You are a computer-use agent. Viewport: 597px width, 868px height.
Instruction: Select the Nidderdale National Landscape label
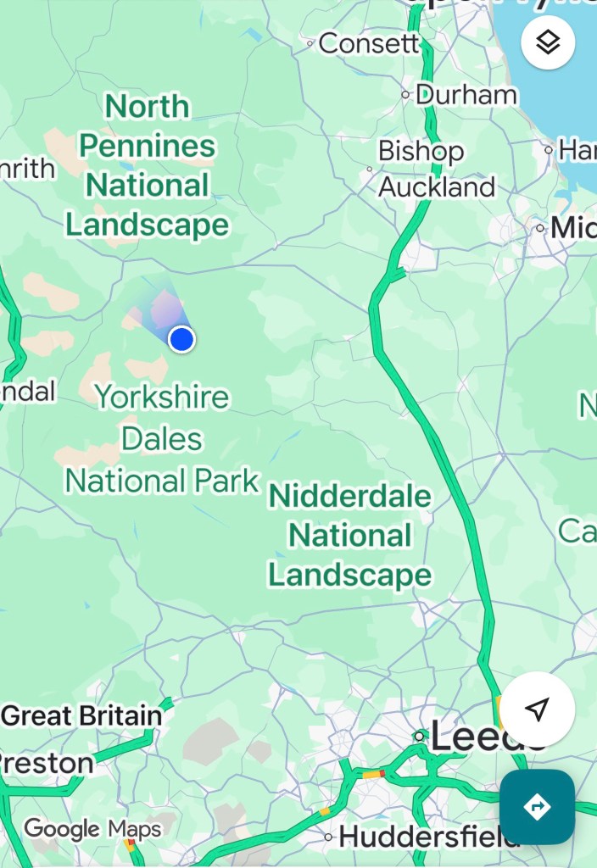[x=350, y=535]
